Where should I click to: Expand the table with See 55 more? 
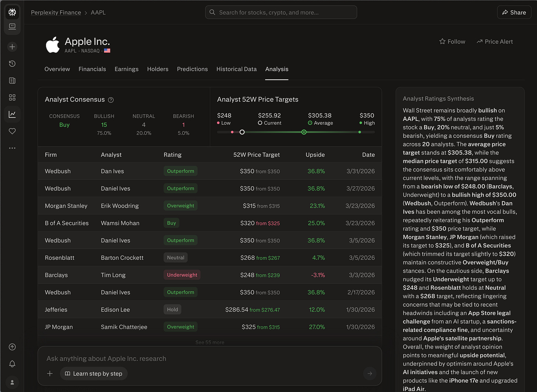point(209,342)
